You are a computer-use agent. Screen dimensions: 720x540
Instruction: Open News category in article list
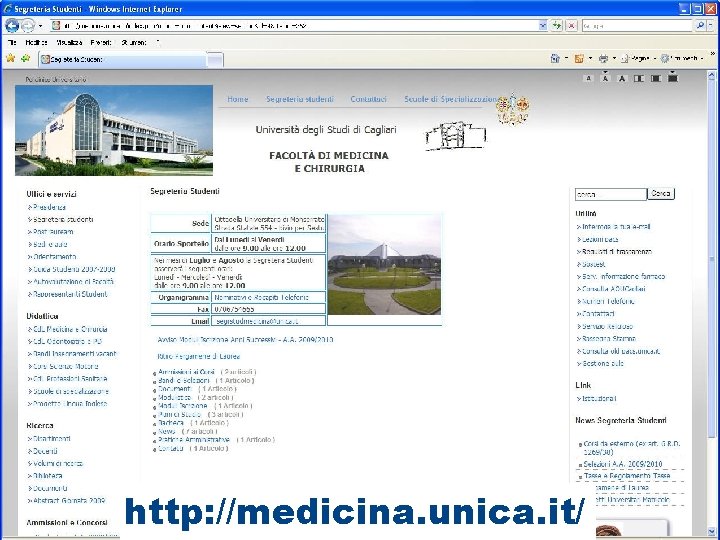pos(167,432)
